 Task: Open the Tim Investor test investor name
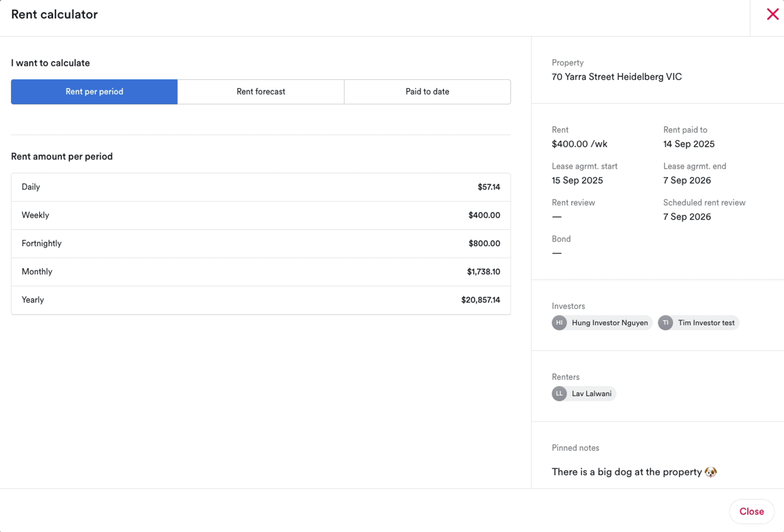point(706,323)
